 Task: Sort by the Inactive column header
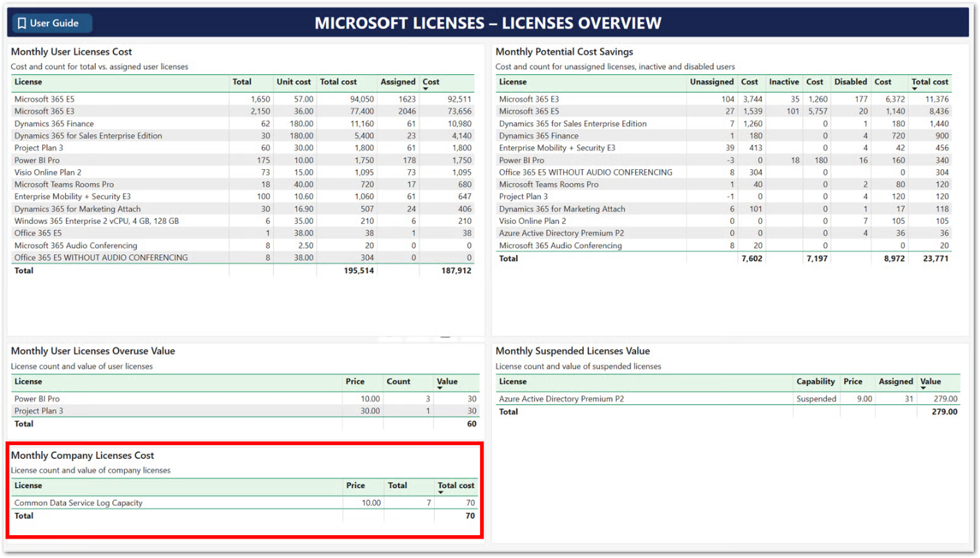point(784,82)
